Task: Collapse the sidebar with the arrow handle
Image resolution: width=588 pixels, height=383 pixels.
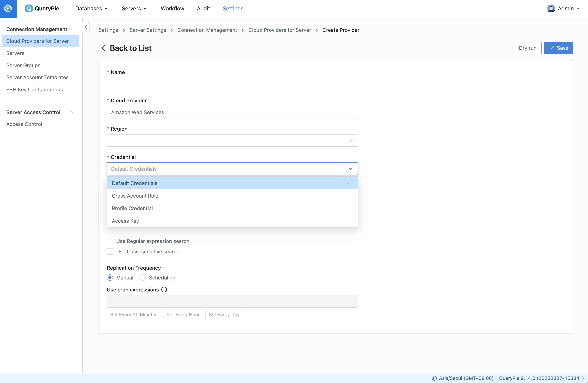Action: click(86, 27)
